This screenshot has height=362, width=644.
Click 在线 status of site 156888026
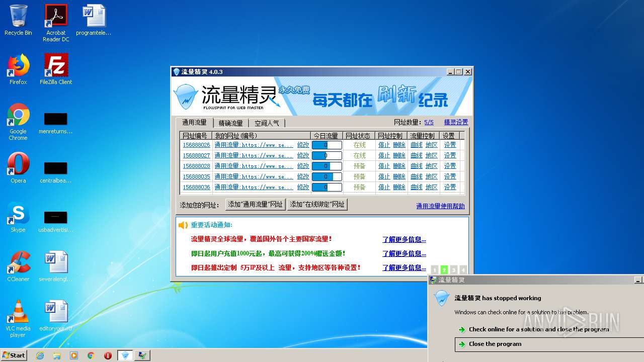359,145
